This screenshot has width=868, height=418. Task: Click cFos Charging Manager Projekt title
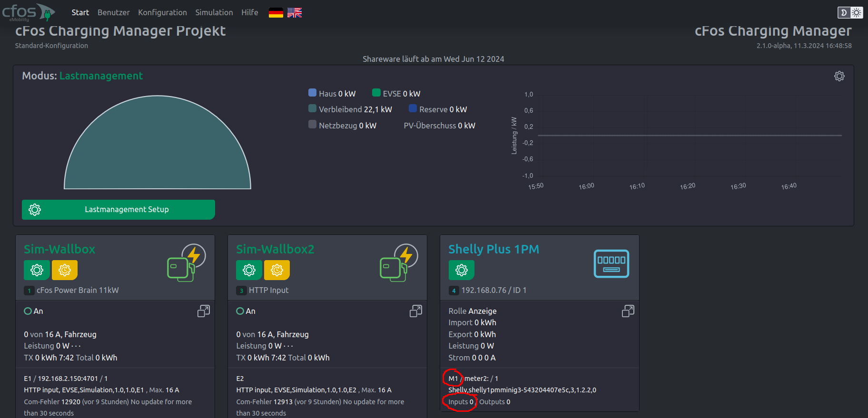pos(120,30)
